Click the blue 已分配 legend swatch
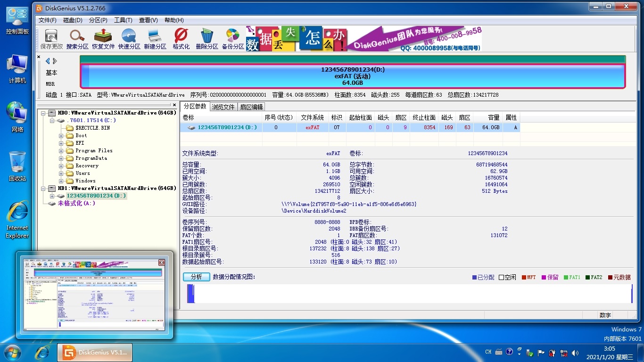Viewport: 644px width, 362px height. point(475,278)
